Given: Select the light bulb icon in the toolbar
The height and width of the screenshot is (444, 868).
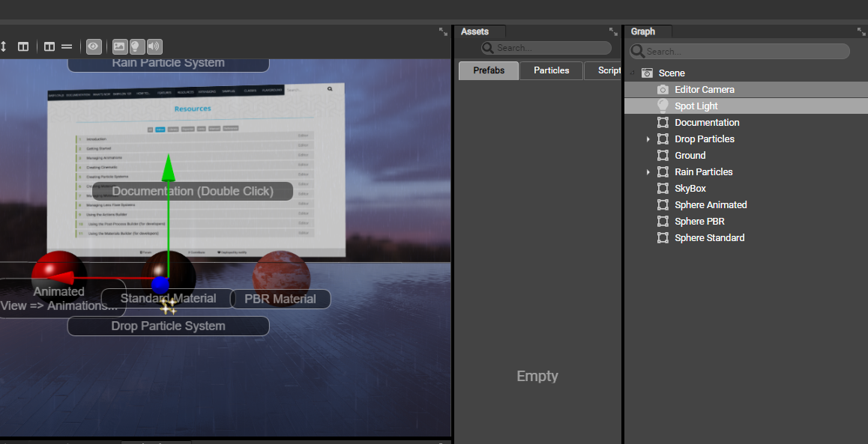Looking at the screenshot, I should pos(136,46).
